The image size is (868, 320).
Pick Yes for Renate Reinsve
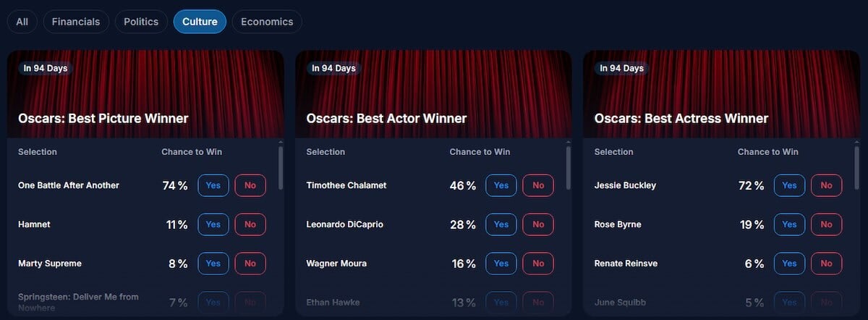789,264
